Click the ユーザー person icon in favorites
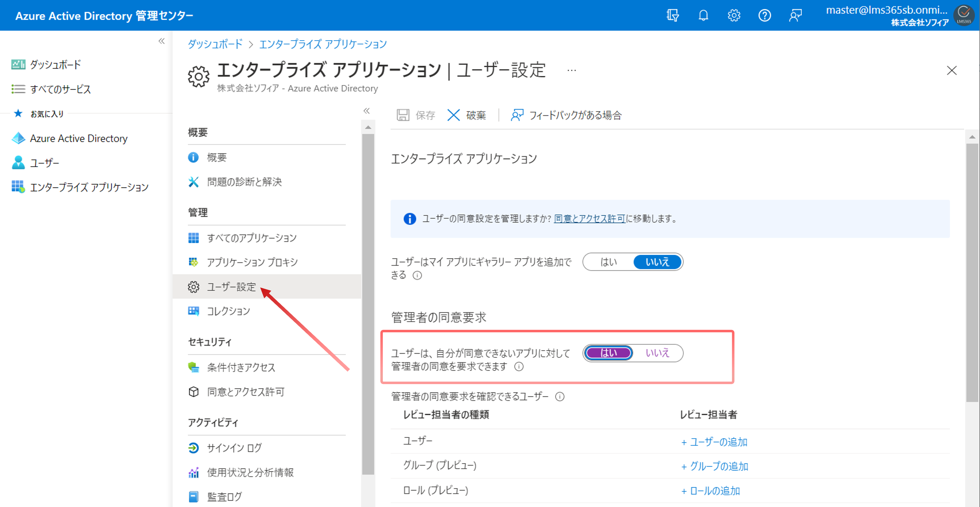The width and height of the screenshot is (980, 507). tap(18, 162)
